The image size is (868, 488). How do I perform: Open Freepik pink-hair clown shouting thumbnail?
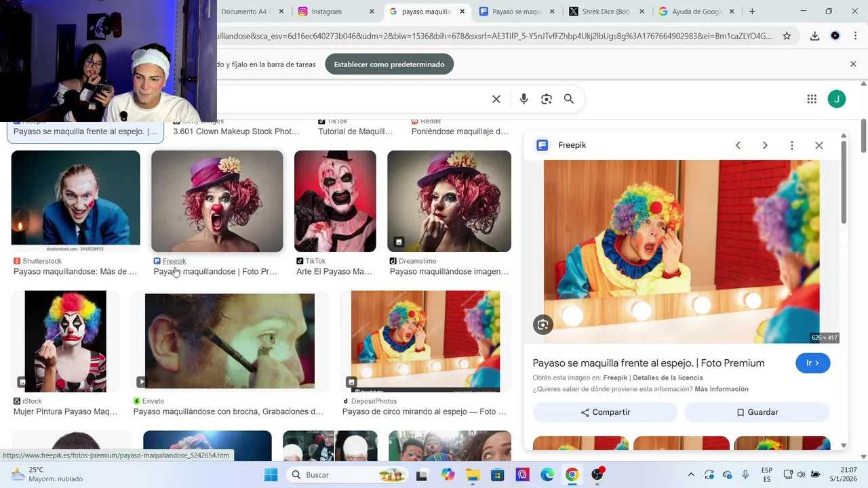point(217,201)
